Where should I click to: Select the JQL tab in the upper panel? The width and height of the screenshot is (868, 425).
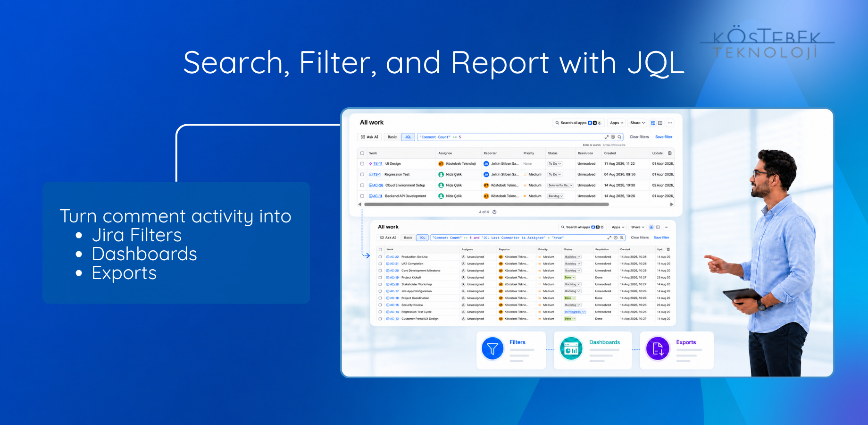click(x=408, y=137)
